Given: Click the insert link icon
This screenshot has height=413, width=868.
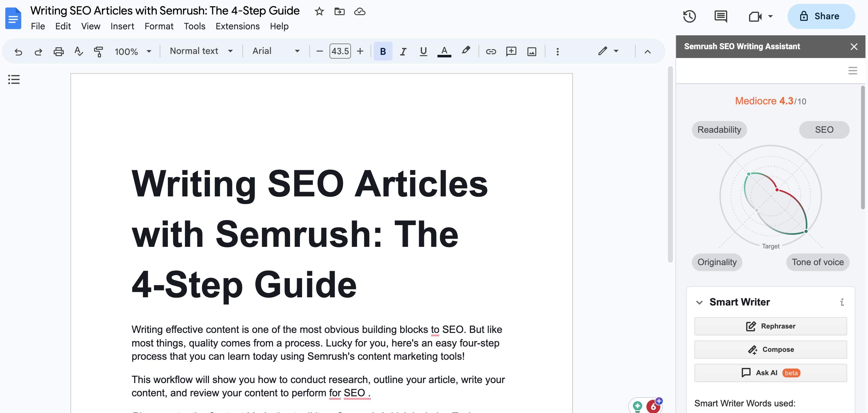Looking at the screenshot, I should tap(489, 51).
